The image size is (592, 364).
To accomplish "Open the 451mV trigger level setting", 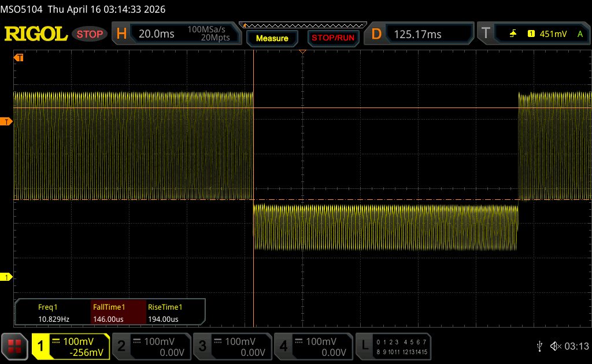I will click(x=553, y=34).
